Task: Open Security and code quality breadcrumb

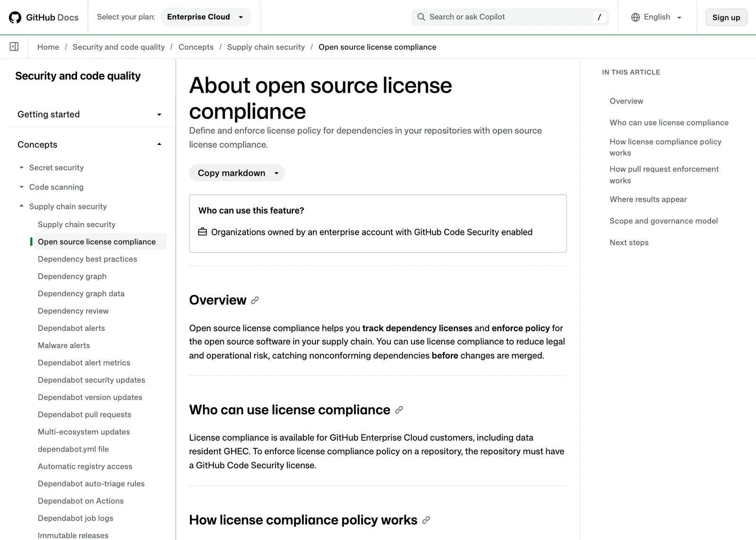Action: tap(119, 47)
